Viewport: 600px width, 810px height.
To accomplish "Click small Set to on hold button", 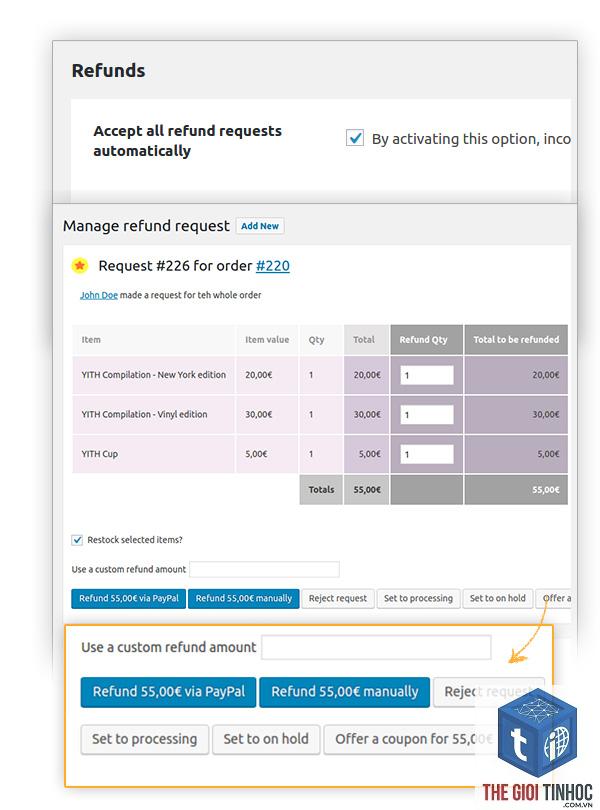I will point(498,598).
